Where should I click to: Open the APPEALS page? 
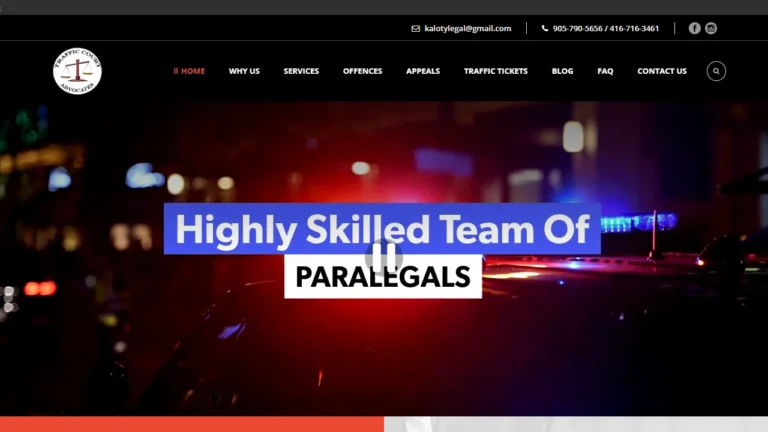(423, 71)
